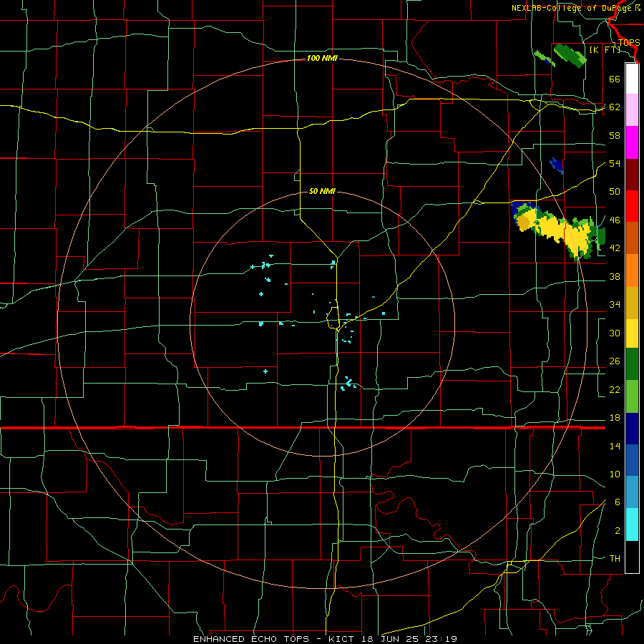This screenshot has width=644, height=644.
Task: Click the '34' scale label
Action: (x=615, y=305)
